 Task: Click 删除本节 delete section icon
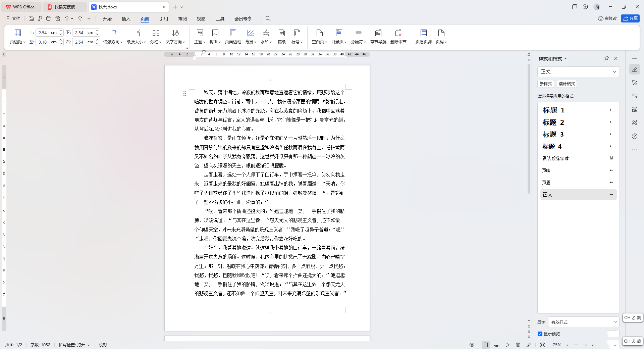(x=398, y=33)
